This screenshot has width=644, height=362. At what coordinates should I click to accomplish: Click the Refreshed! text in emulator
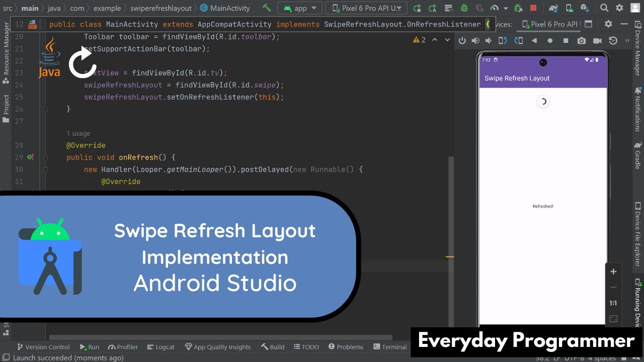tap(543, 206)
